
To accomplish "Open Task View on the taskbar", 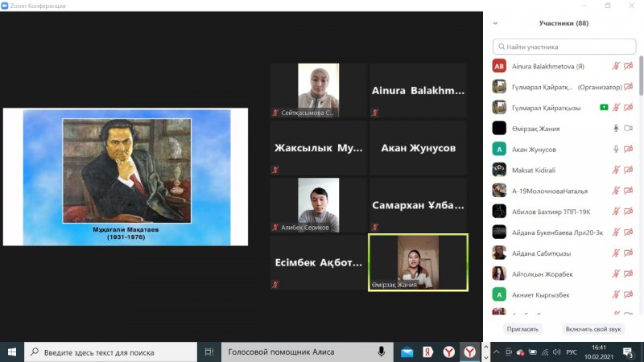I will [x=209, y=352].
